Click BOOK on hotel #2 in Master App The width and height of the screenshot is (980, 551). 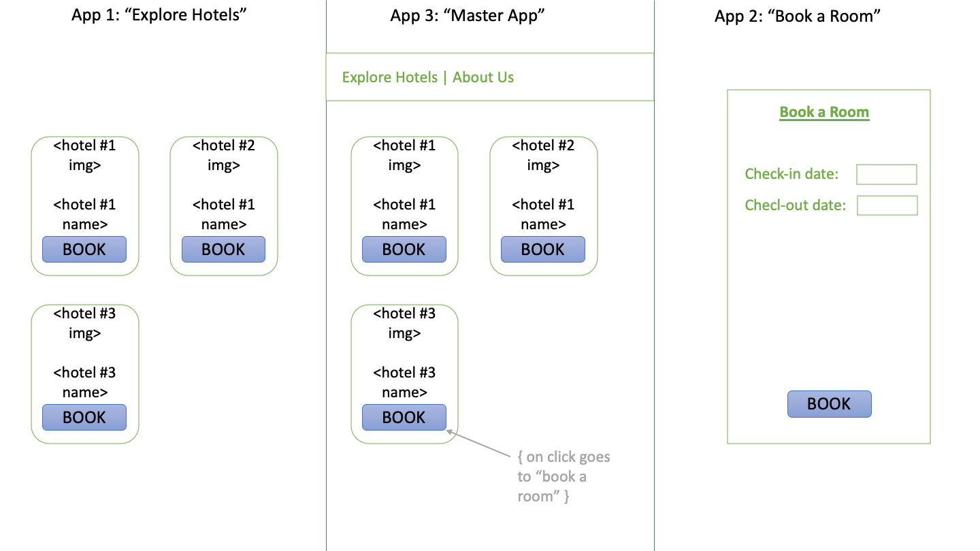click(542, 249)
